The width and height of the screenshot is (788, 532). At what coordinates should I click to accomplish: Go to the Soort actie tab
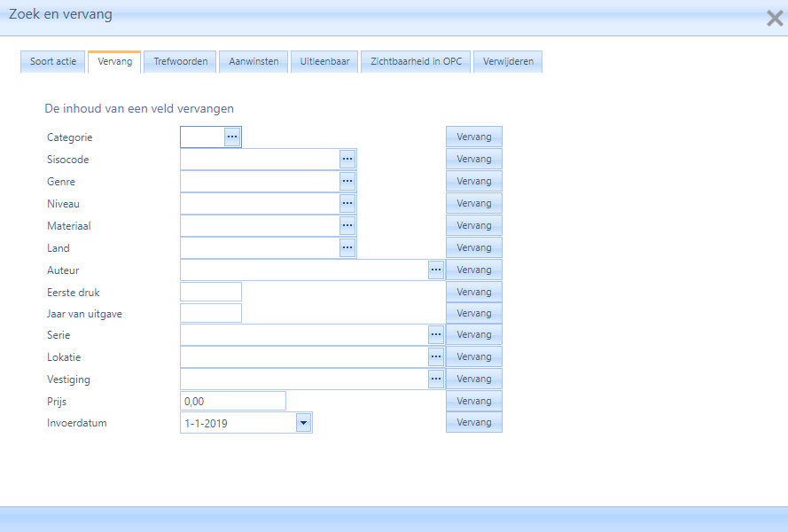(x=53, y=62)
